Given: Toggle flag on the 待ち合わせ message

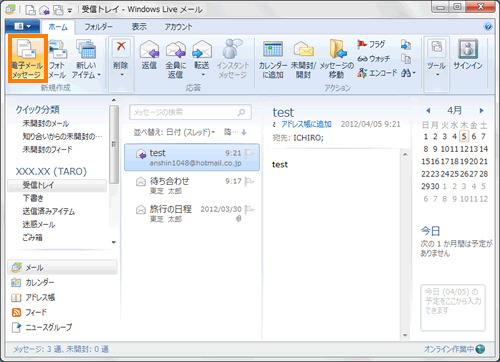Looking at the screenshot, I should pyautogui.click(x=249, y=181).
